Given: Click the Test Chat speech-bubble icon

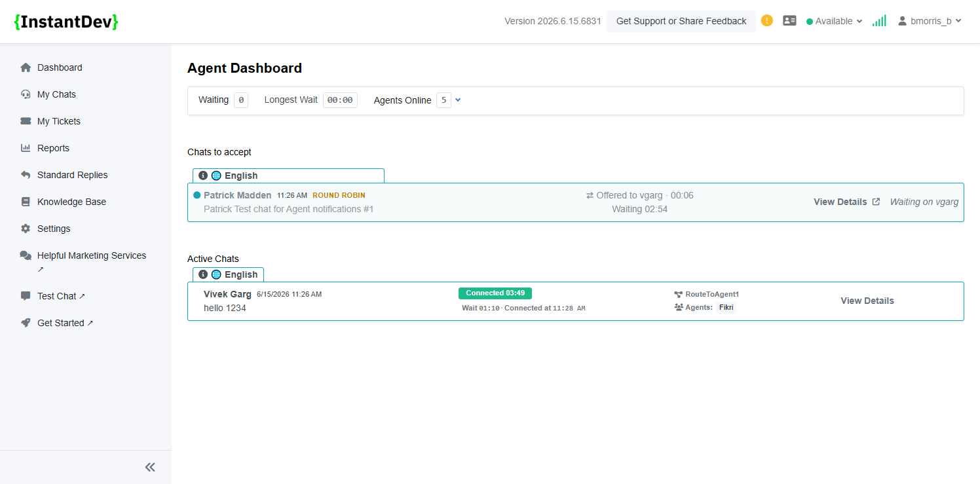Looking at the screenshot, I should 26,296.
